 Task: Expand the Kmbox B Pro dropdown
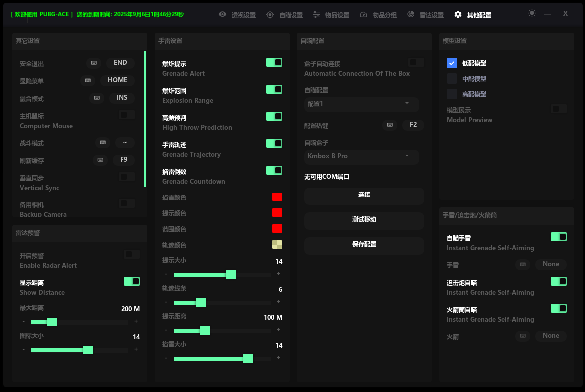pyautogui.click(x=361, y=156)
